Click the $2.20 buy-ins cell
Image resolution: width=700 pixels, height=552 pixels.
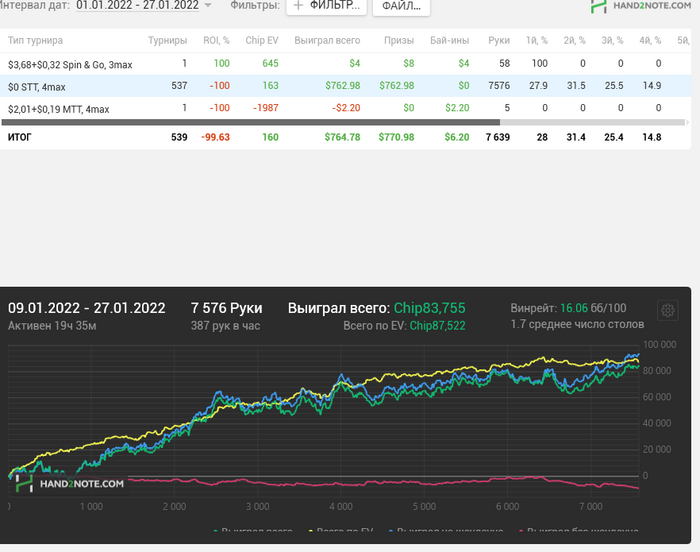457,108
